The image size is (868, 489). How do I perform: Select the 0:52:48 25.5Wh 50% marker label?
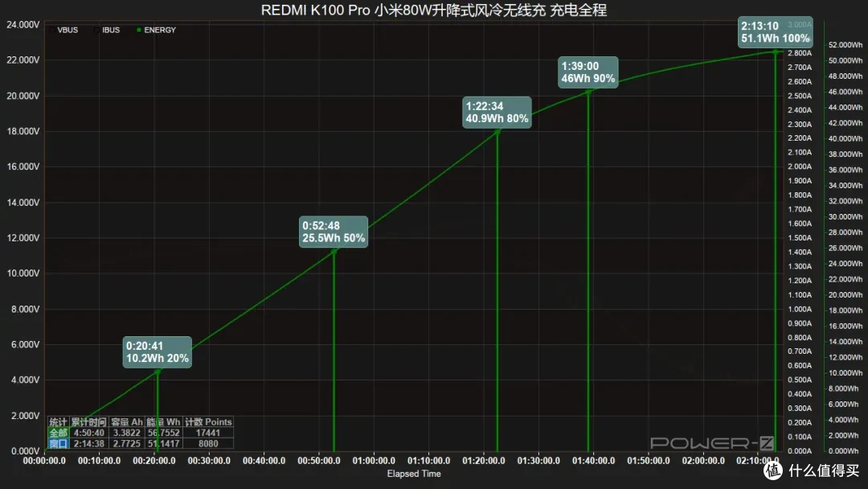334,232
